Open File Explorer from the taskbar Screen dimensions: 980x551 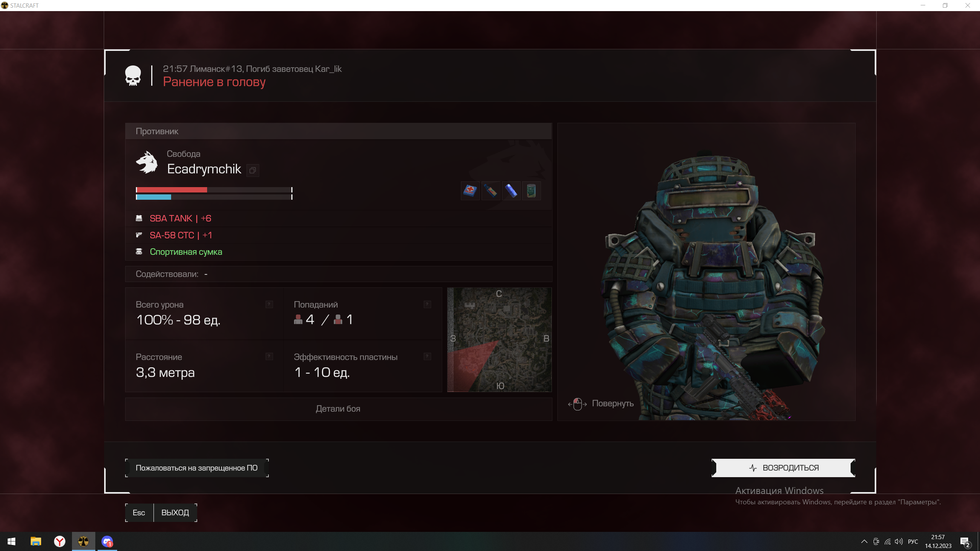point(36,541)
